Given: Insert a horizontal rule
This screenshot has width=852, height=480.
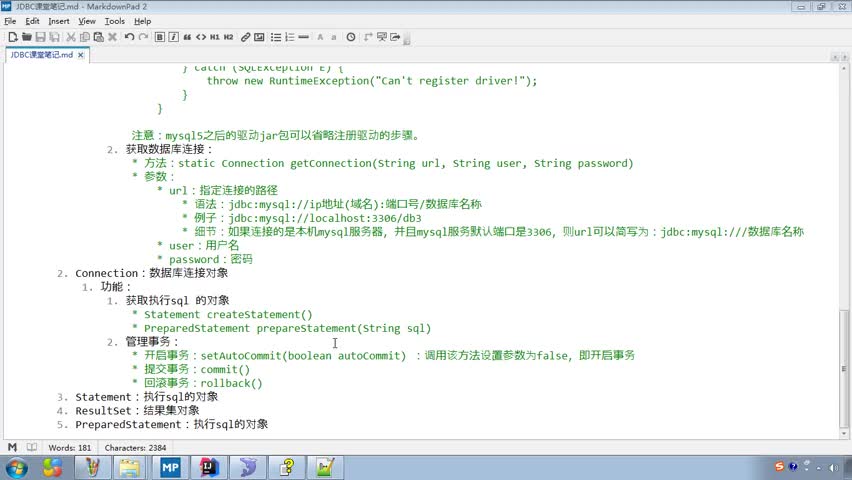Looking at the screenshot, I should (304, 37).
